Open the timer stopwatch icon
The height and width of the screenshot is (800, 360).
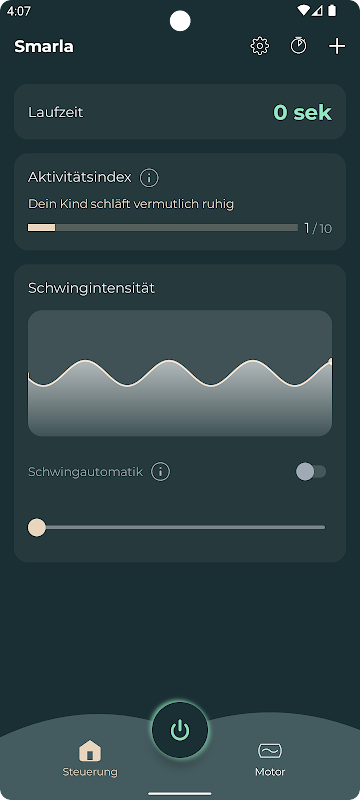298,46
